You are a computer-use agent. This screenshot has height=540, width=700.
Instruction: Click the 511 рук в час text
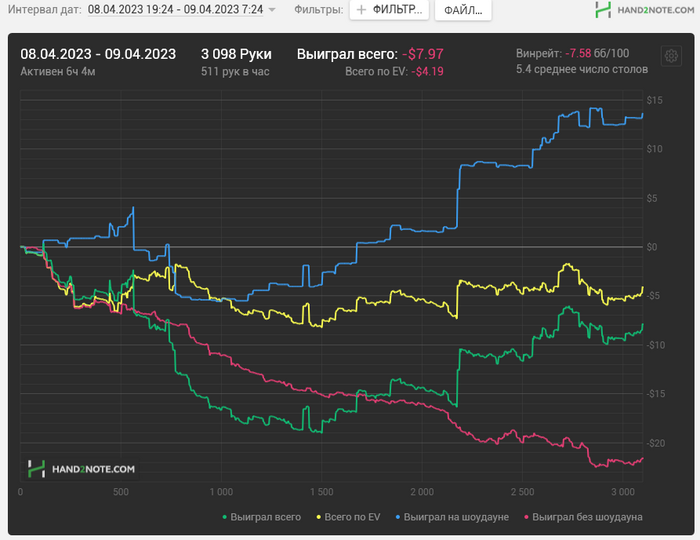tap(235, 71)
